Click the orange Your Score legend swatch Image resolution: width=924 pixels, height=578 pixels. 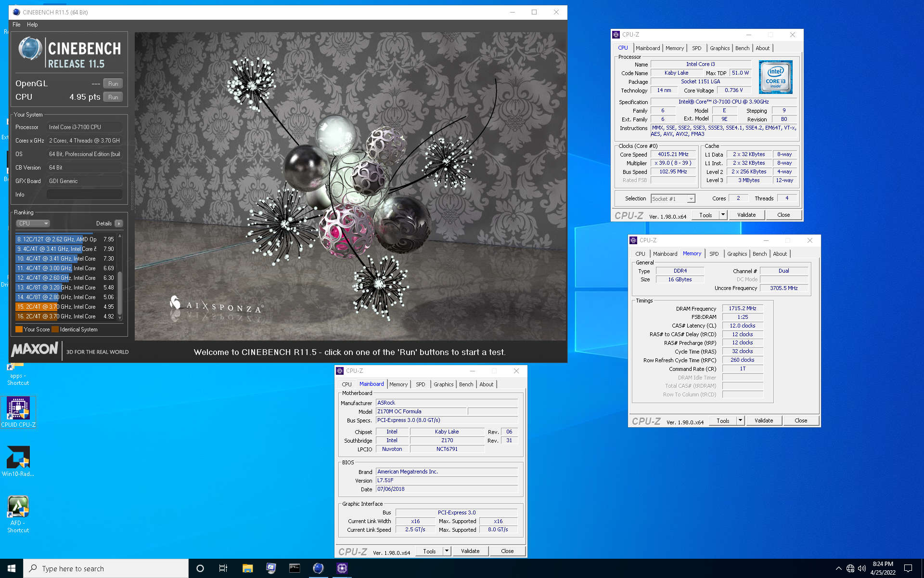coord(19,329)
